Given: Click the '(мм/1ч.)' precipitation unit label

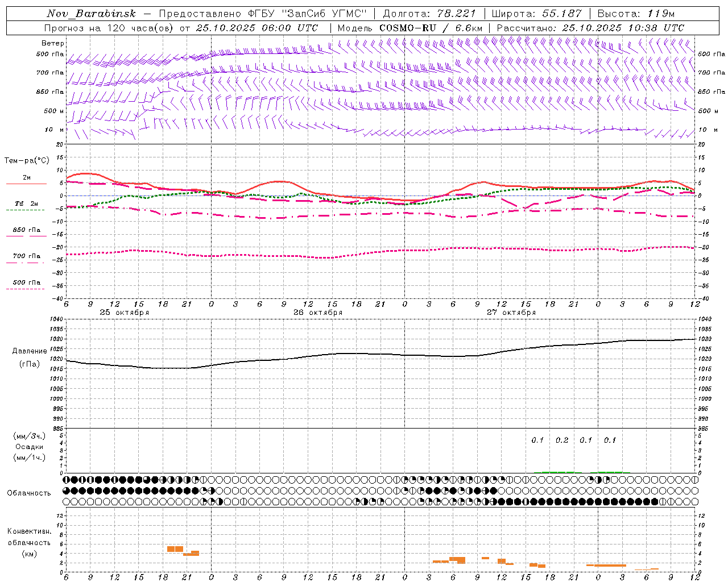Looking at the screenshot, I should pyautogui.click(x=30, y=458).
